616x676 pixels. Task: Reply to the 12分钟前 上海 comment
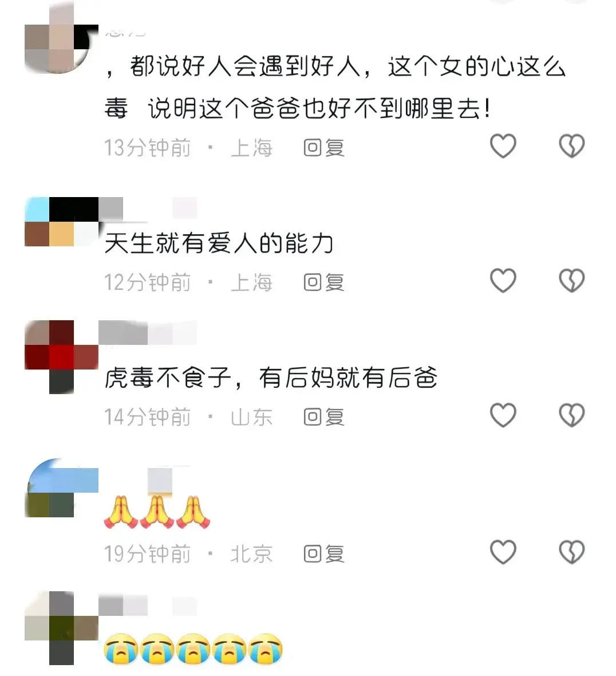click(324, 282)
